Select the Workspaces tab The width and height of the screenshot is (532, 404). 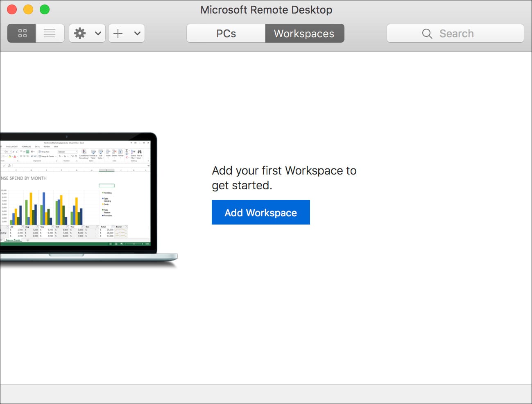(x=305, y=33)
